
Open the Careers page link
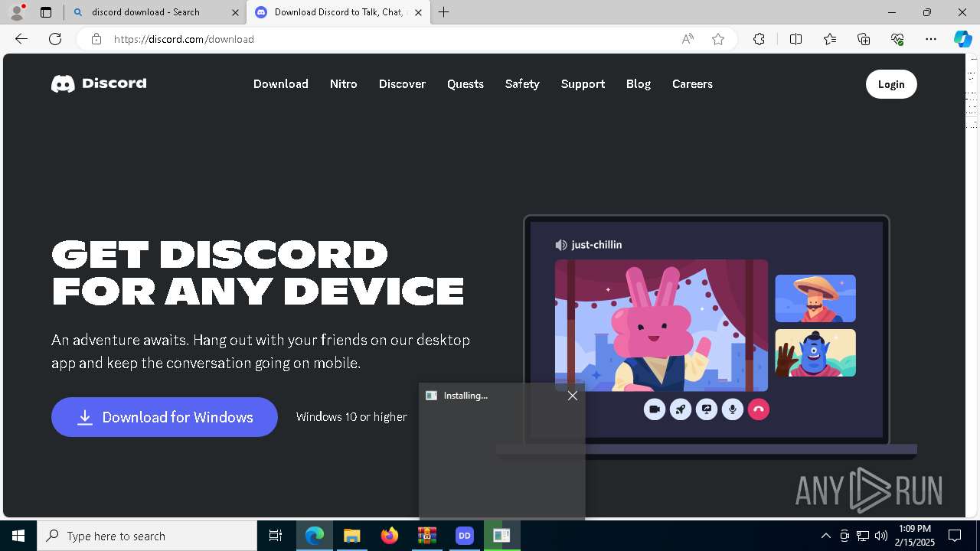click(x=692, y=84)
